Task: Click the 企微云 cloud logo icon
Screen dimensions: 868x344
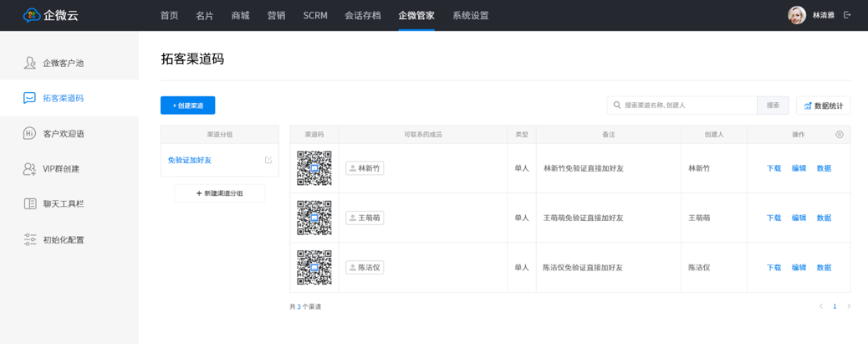Action: [32, 15]
